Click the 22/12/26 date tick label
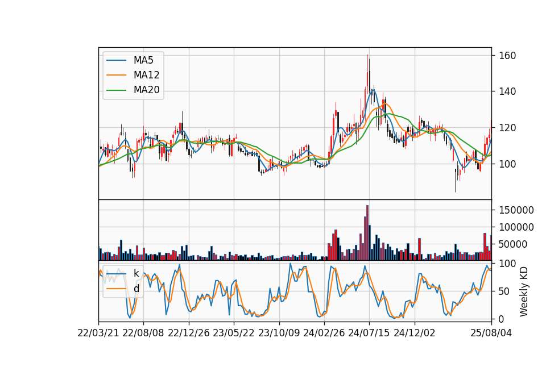 pyautogui.click(x=189, y=333)
